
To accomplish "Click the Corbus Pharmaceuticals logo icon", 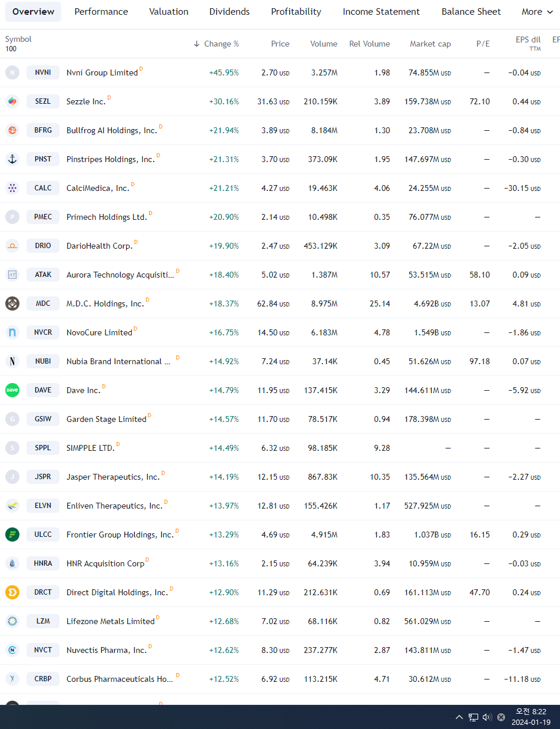I will click(12, 679).
